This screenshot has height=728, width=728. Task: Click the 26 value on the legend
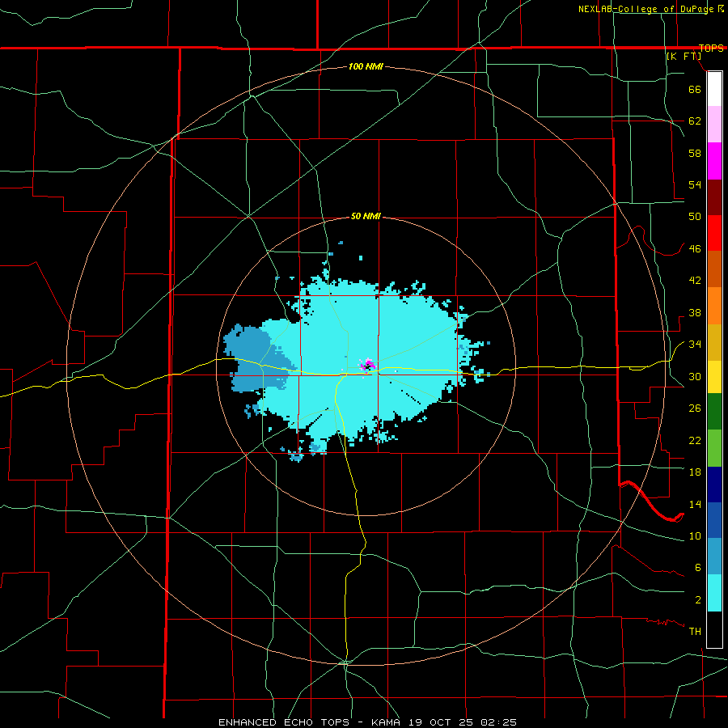pyautogui.click(x=695, y=408)
